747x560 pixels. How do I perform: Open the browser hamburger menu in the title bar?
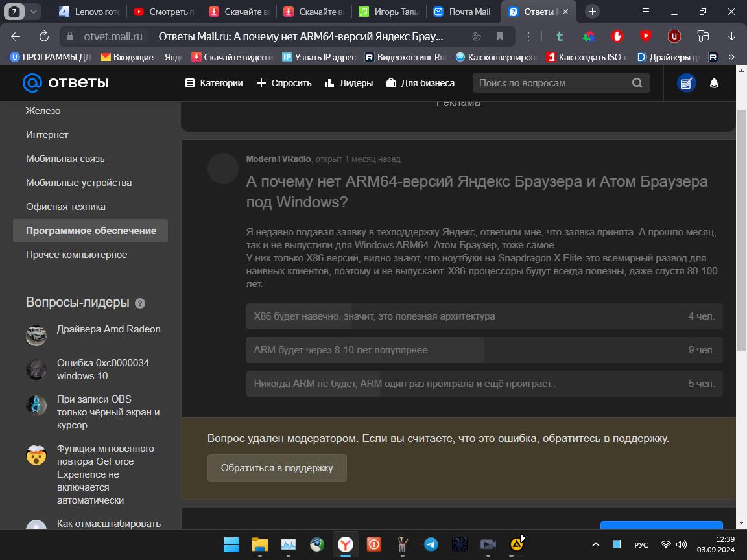pos(646,12)
